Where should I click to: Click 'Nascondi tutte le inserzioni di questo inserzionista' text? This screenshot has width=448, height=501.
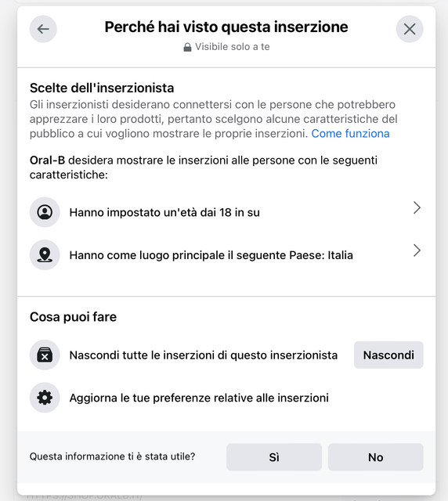click(x=204, y=355)
